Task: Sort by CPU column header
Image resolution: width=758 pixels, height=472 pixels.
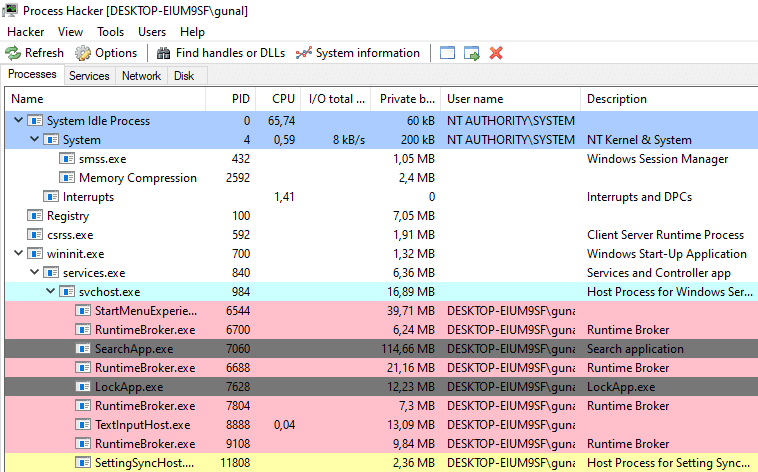Action: [278, 99]
